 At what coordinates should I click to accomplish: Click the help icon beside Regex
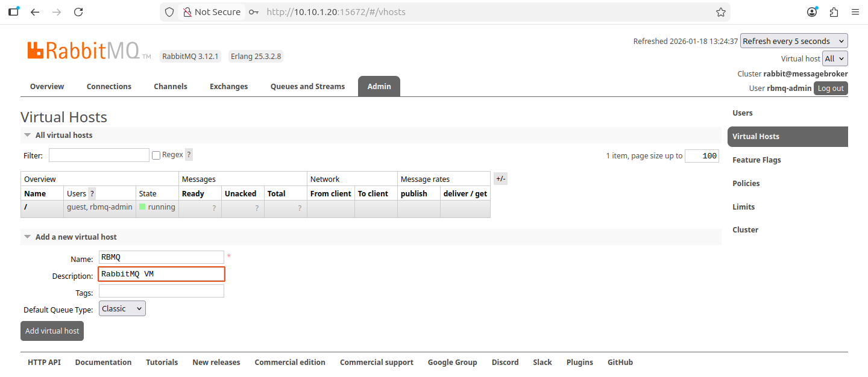tap(189, 155)
